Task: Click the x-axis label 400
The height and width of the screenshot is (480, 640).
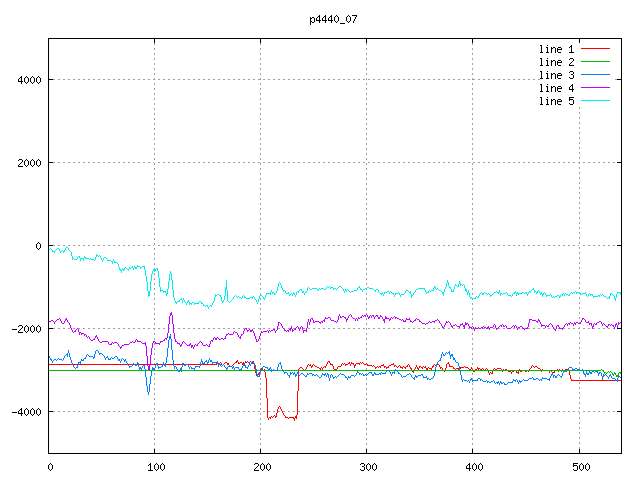Action: pos(474,467)
